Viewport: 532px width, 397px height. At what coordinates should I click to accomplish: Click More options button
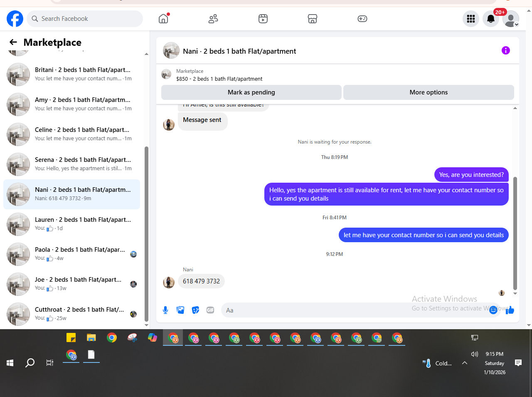[429, 92]
